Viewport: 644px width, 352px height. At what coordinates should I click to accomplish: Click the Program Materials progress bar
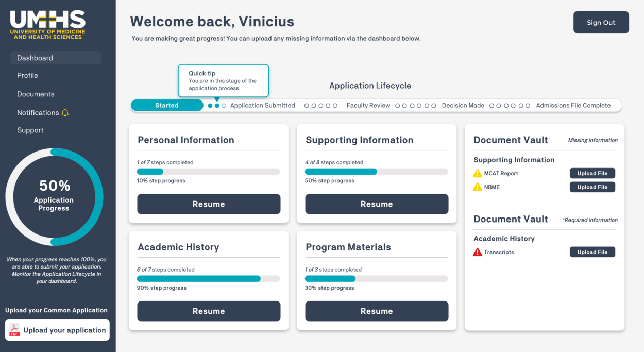(x=377, y=279)
